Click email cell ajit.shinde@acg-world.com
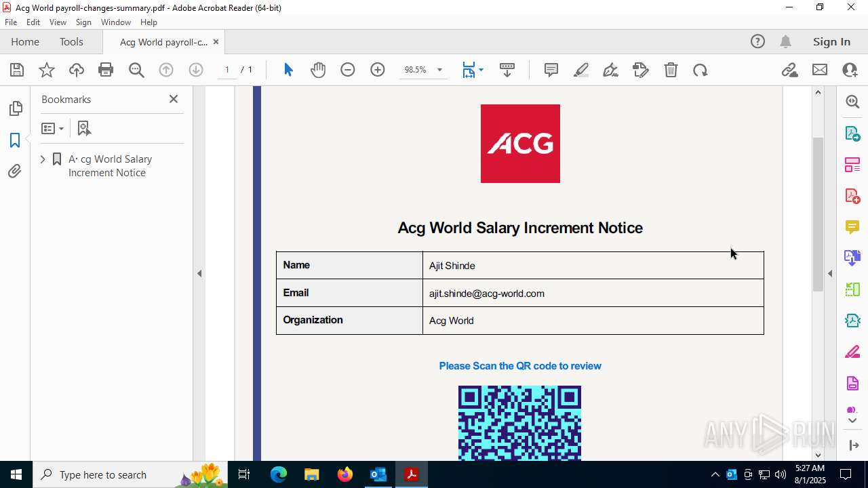Viewport: 868px width, 488px height. pyautogui.click(x=593, y=293)
